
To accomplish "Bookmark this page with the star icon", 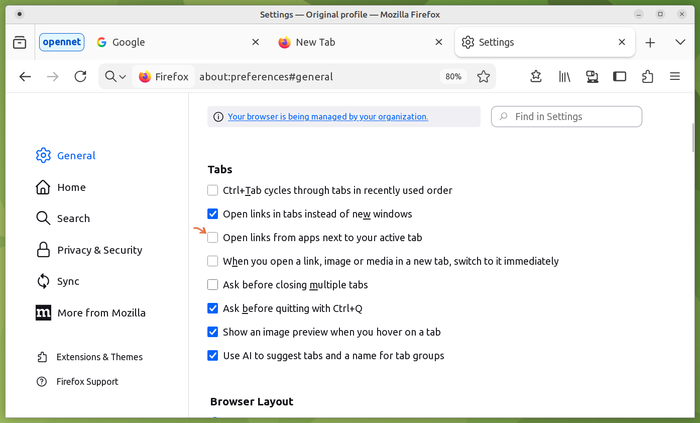I will point(483,77).
